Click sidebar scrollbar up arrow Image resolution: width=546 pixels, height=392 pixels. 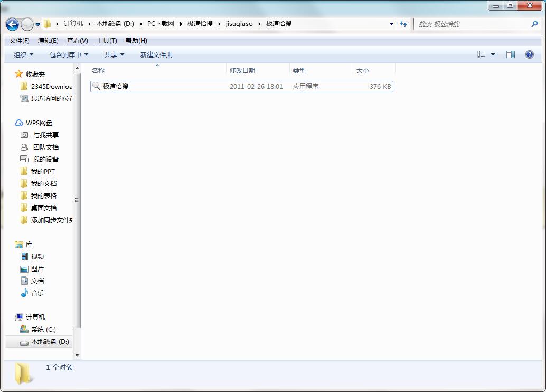pyautogui.click(x=77, y=68)
